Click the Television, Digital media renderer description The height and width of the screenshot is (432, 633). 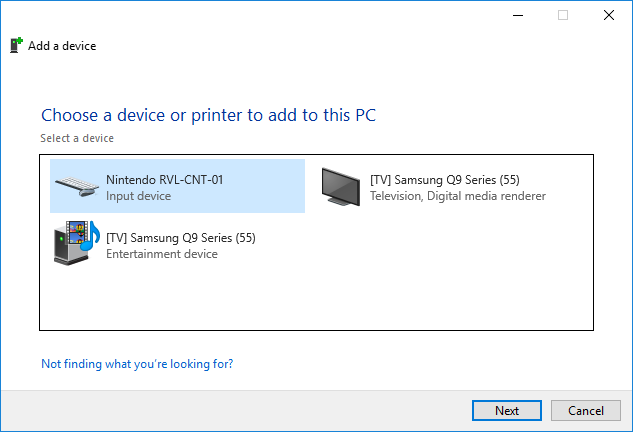[458, 196]
